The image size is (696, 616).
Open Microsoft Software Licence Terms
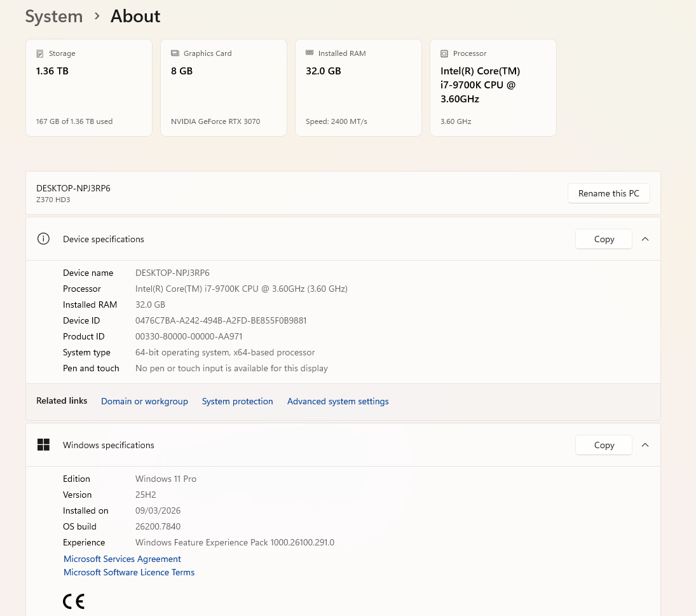pyautogui.click(x=129, y=572)
